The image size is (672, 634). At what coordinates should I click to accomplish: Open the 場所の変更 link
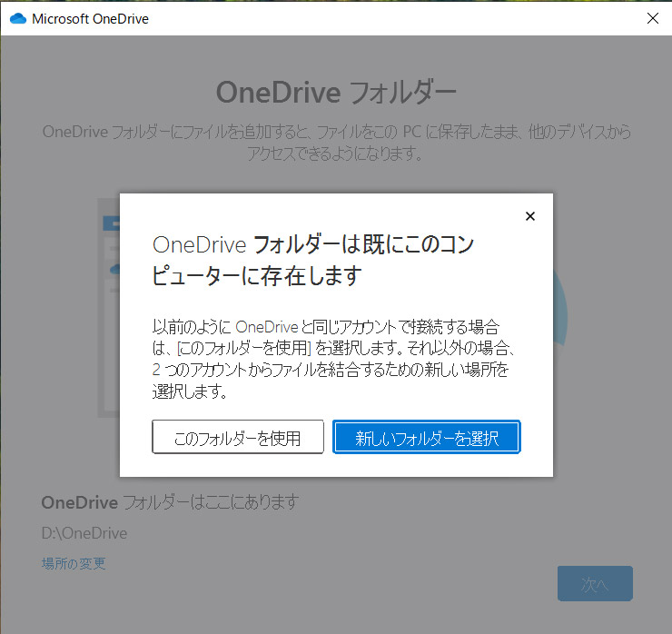(74, 563)
